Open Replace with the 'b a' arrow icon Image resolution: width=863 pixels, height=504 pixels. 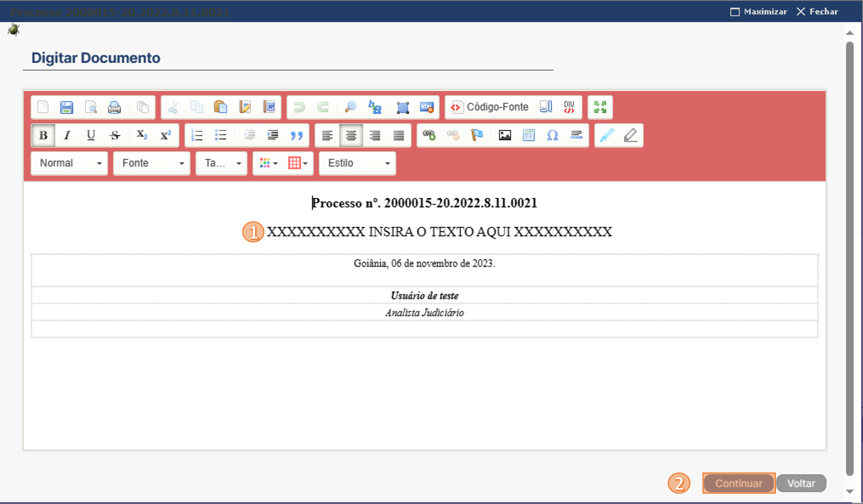(x=374, y=107)
